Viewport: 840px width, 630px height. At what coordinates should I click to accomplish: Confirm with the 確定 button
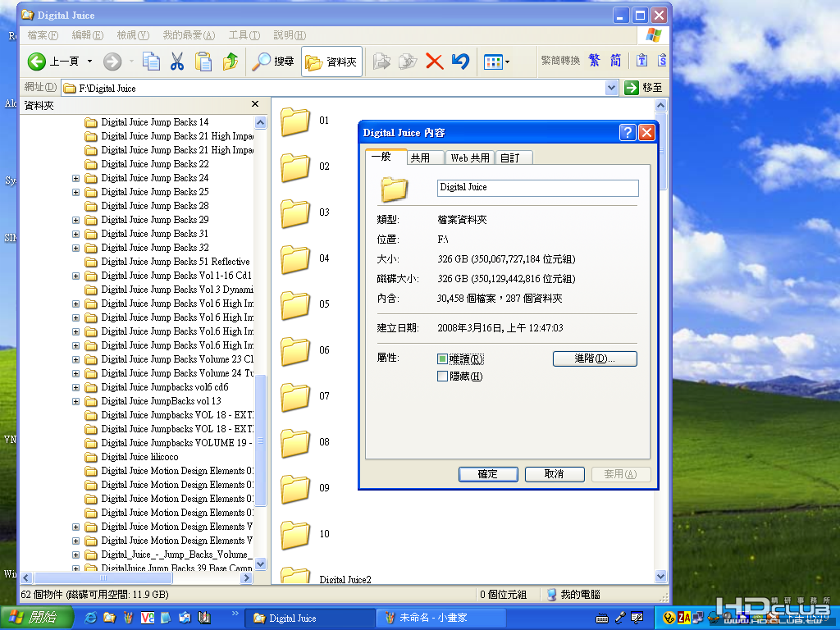click(x=488, y=474)
